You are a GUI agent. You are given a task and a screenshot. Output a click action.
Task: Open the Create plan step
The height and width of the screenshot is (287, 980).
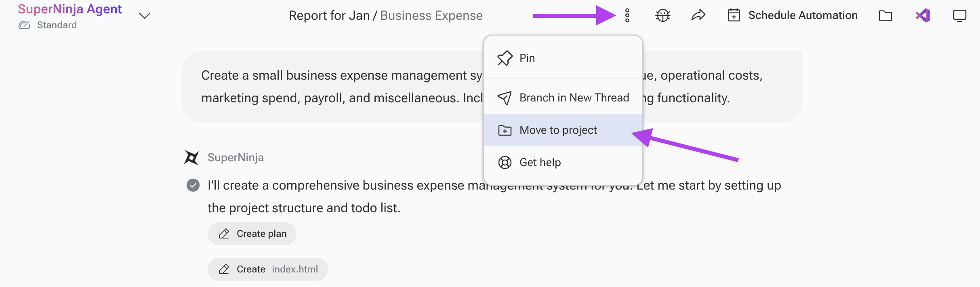point(252,234)
